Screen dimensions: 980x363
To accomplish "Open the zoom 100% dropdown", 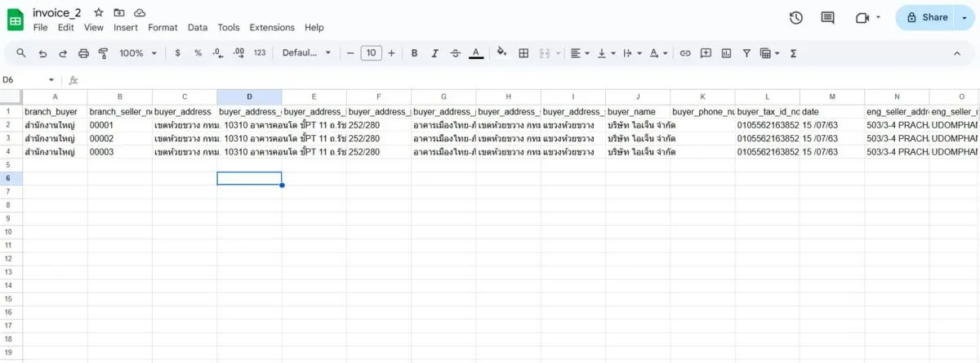I will (x=138, y=53).
